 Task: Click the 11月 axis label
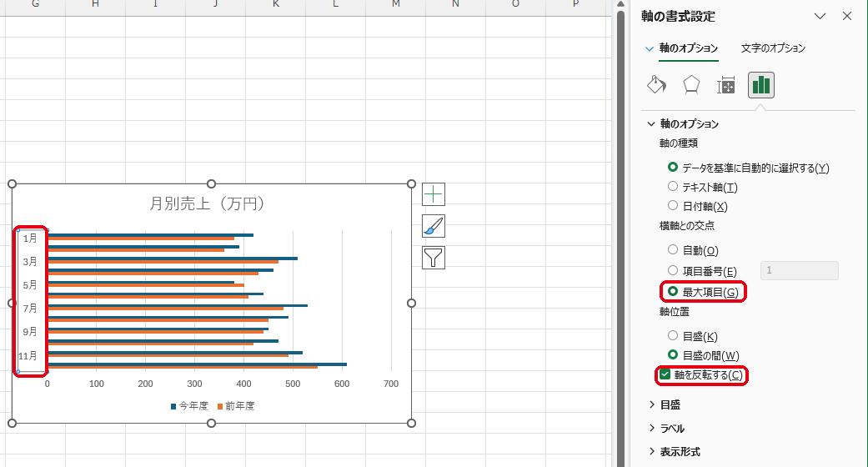click(x=28, y=355)
